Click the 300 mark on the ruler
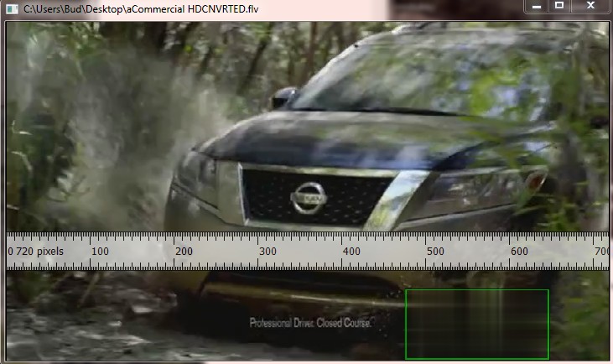Screen dimensions: 613x364 click(268, 252)
